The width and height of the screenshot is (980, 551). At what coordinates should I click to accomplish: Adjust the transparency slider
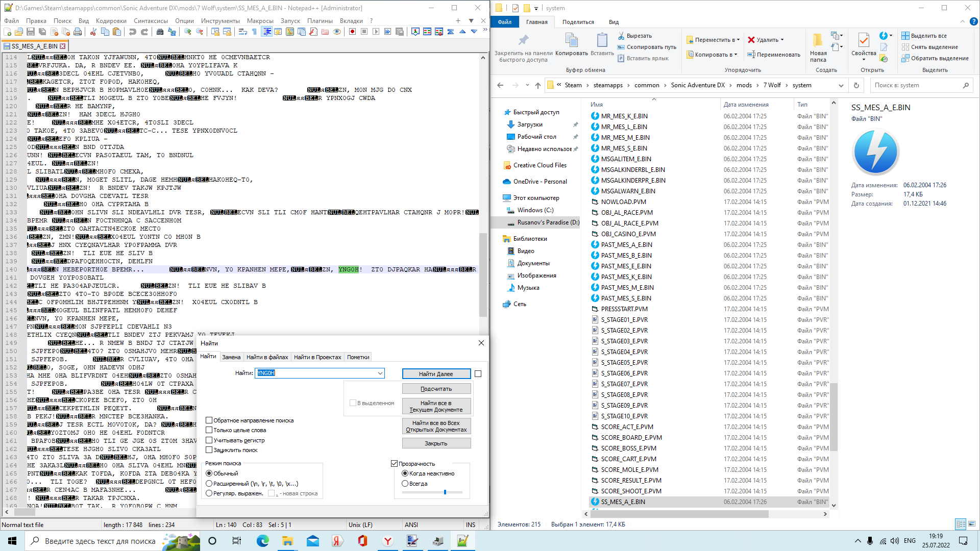(x=445, y=492)
